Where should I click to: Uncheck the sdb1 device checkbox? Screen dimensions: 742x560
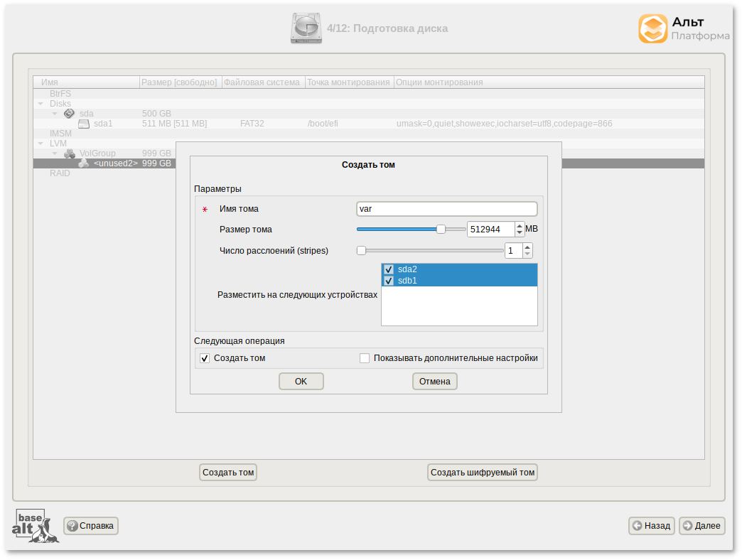click(x=389, y=281)
